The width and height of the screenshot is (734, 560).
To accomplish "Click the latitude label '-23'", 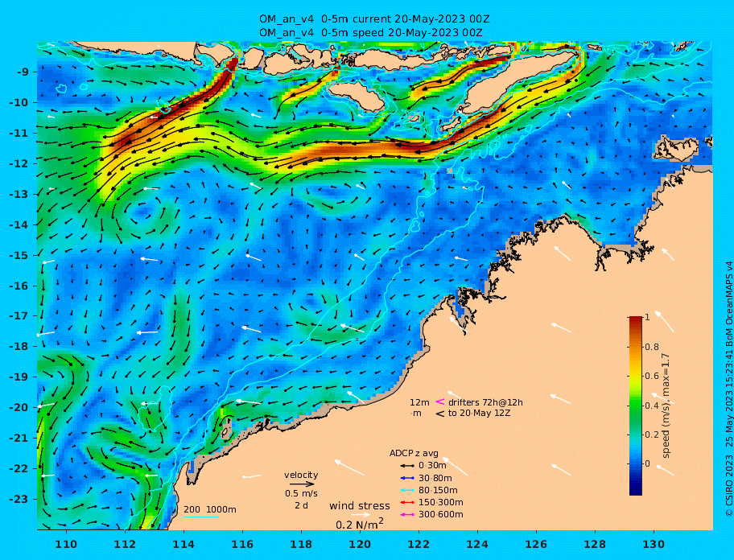I will click(19, 499).
